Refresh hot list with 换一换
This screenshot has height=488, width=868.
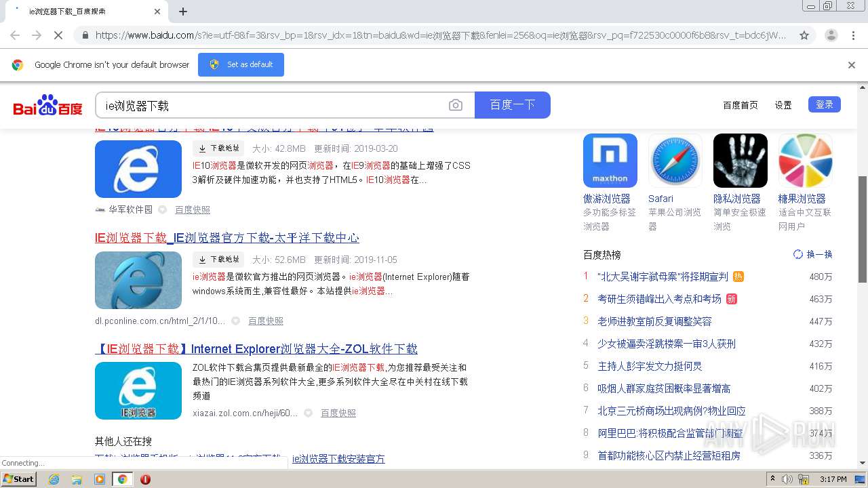(x=812, y=254)
